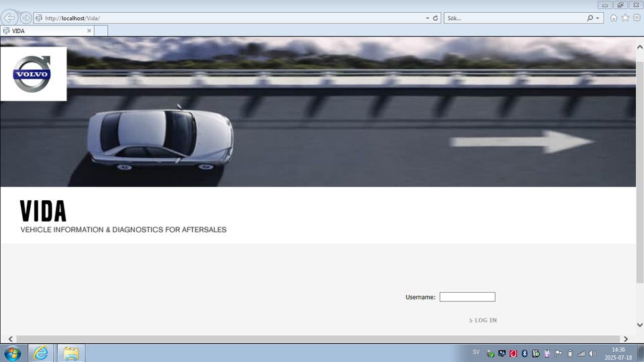Open the Bluetooth tray icon
Viewport: 644px width, 362px height.
click(x=525, y=353)
